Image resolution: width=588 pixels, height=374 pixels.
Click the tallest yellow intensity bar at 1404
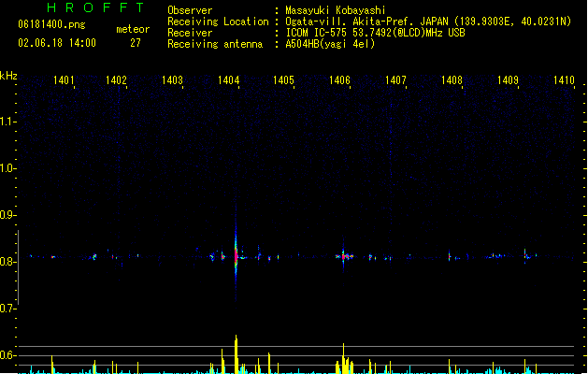(236, 353)
